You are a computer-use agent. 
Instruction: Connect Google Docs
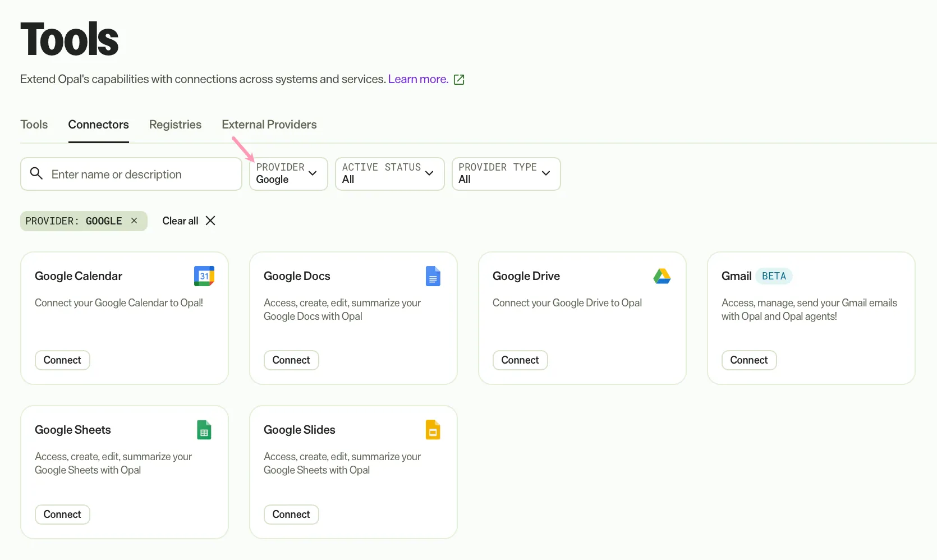click(x=291, y=360)
